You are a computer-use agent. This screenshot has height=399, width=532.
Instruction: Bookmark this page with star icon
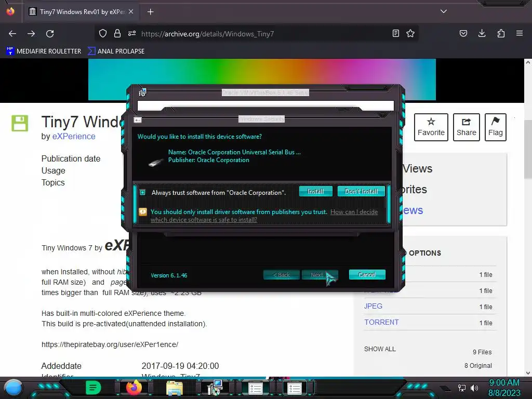click(410, 33)
